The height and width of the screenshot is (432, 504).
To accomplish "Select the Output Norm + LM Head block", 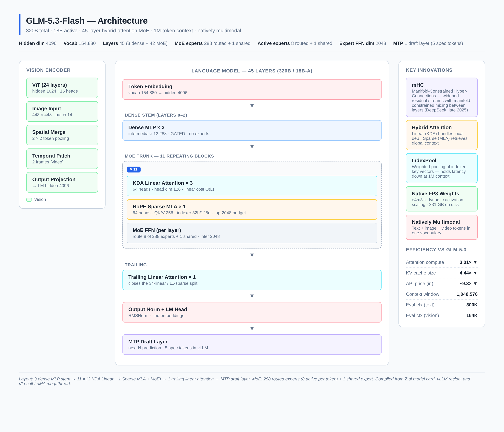I will [x=252, y=312].
